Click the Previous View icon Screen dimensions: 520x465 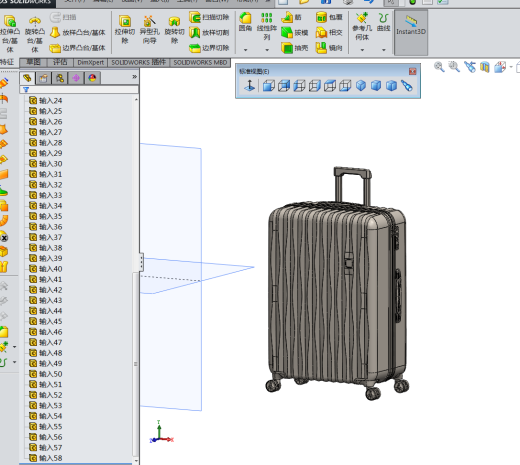click(470, 67)
